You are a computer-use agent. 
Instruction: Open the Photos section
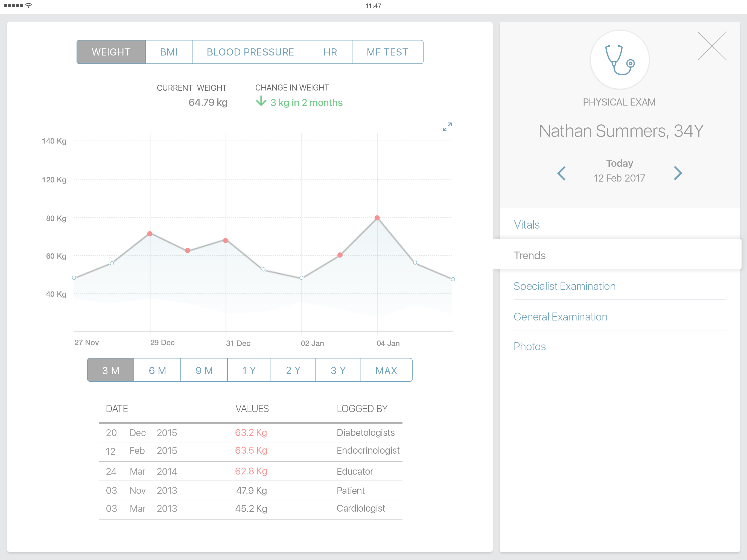(x=530, y=346)
